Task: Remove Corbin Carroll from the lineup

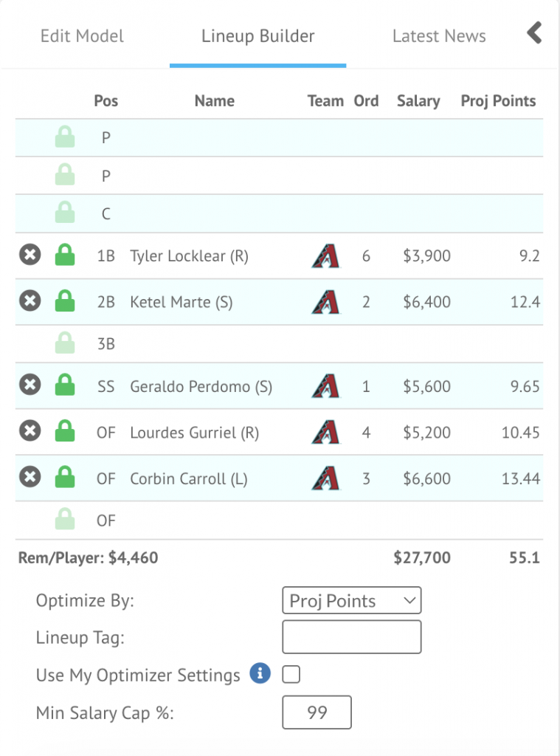Action: pyautogui.click(x=30, y=478)
